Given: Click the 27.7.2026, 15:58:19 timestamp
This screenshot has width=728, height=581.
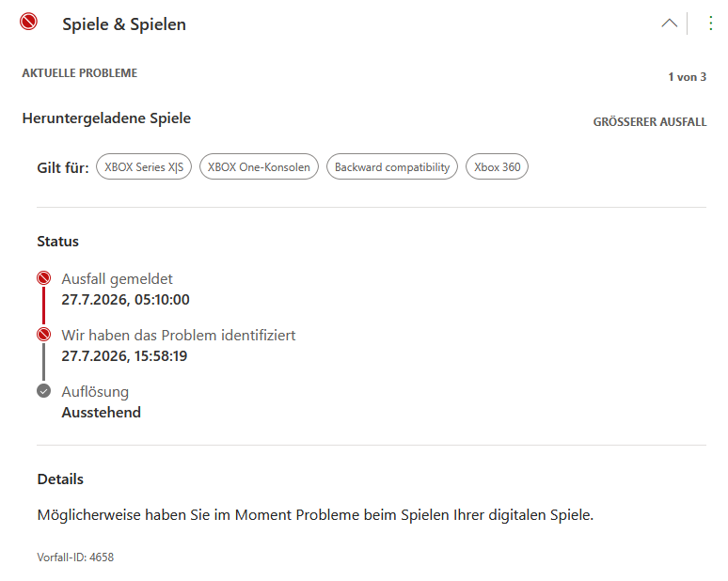Looking at the screenshot, I should coord(124,356).
